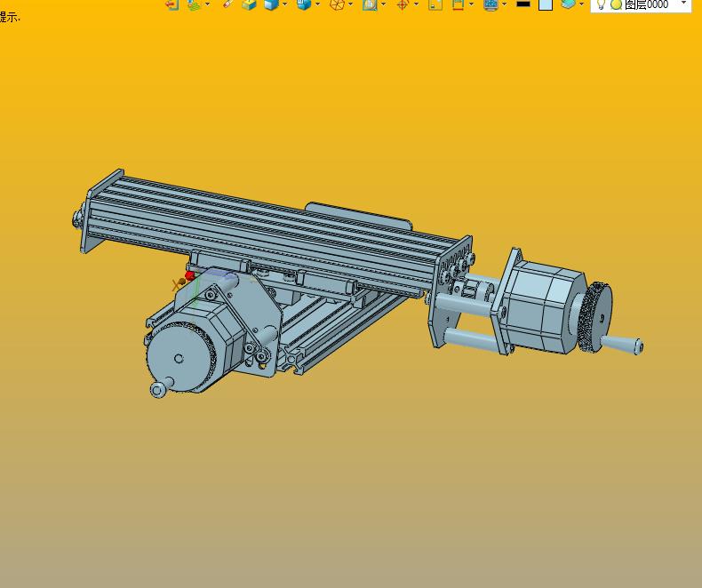The width and height of the screenshot is (702, 588).
Task: Expand dropdown beside monitor icon
Action: click(x=504, y=4)
